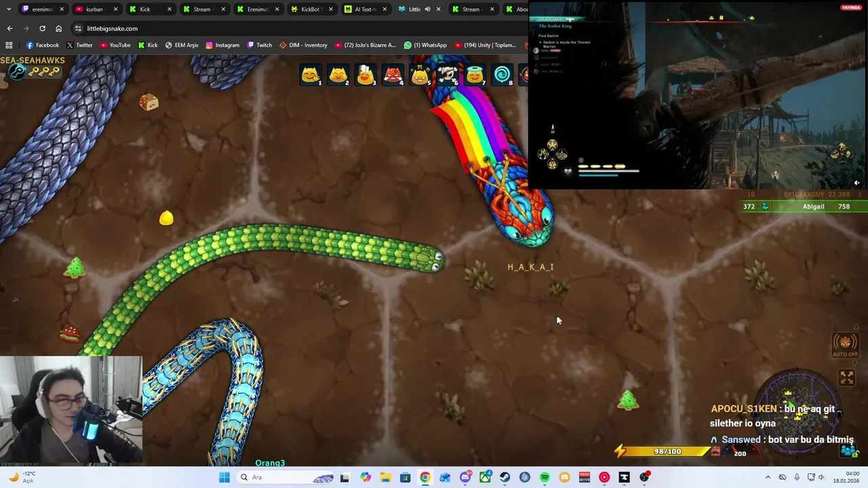
Task: Open Spotify from the taskbar
Action: point(545,477)
